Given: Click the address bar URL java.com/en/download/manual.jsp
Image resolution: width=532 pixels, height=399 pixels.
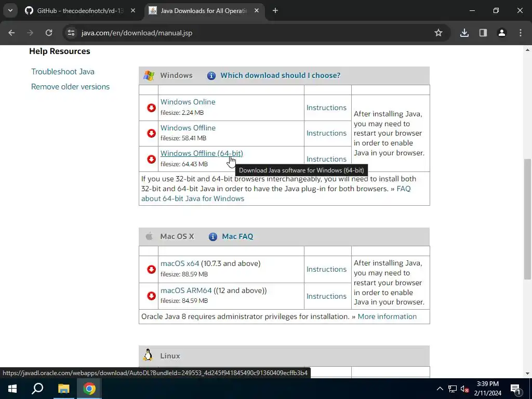Looking at the screenshot, I should point(137,33).
